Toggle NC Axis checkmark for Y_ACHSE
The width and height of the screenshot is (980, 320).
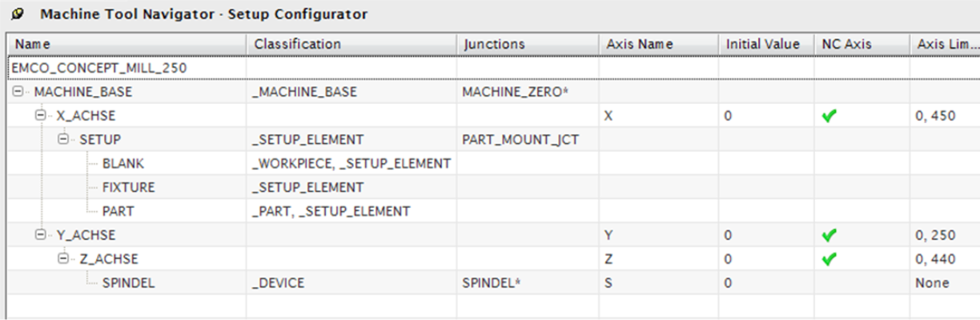coord(829,236)
